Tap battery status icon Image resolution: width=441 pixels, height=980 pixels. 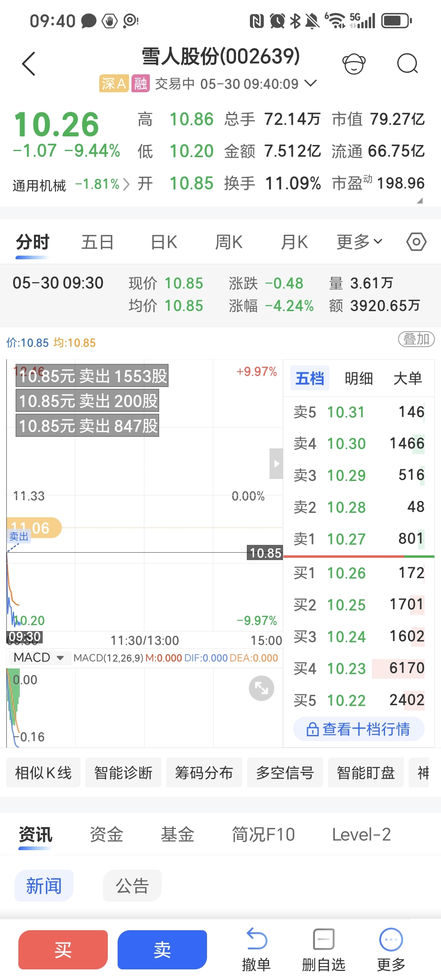(x=396, y=20)
